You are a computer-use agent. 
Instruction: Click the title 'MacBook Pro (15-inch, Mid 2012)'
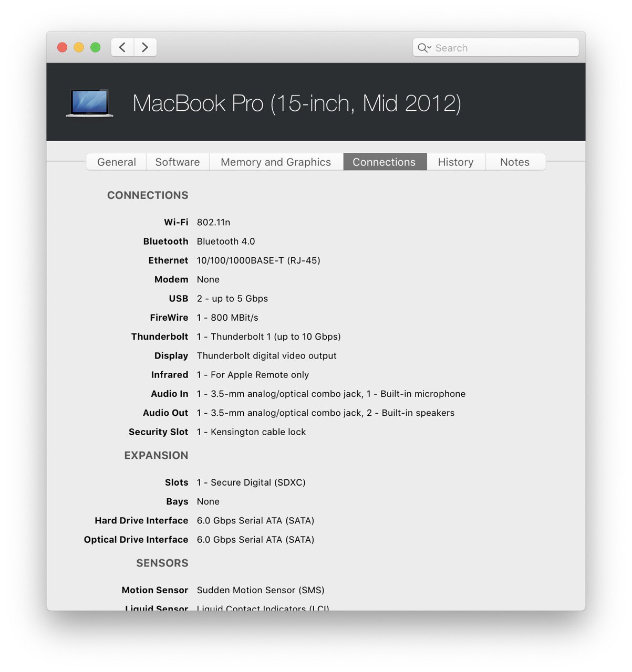297,103
